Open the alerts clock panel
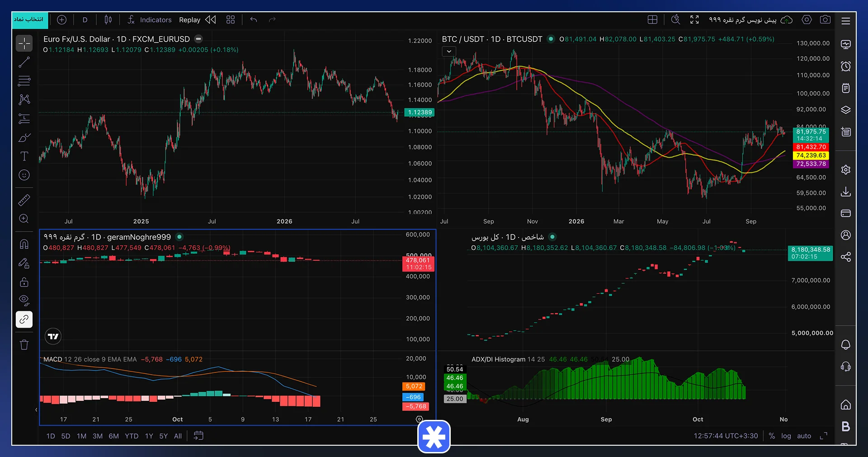 846,67
